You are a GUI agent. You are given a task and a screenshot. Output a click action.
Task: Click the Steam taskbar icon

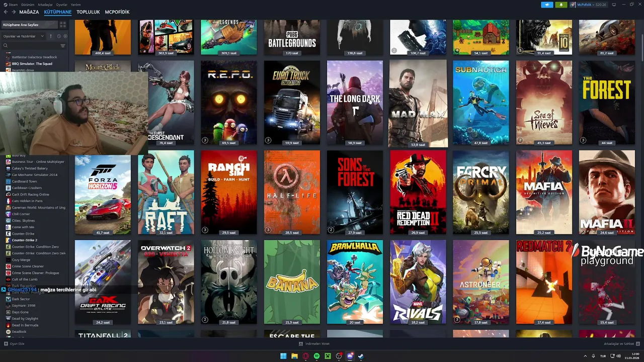pyautogui.click(x=361, y=356)
